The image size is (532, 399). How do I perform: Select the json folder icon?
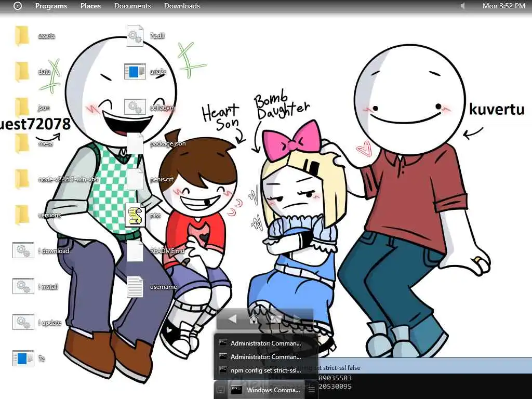(22, 107)
